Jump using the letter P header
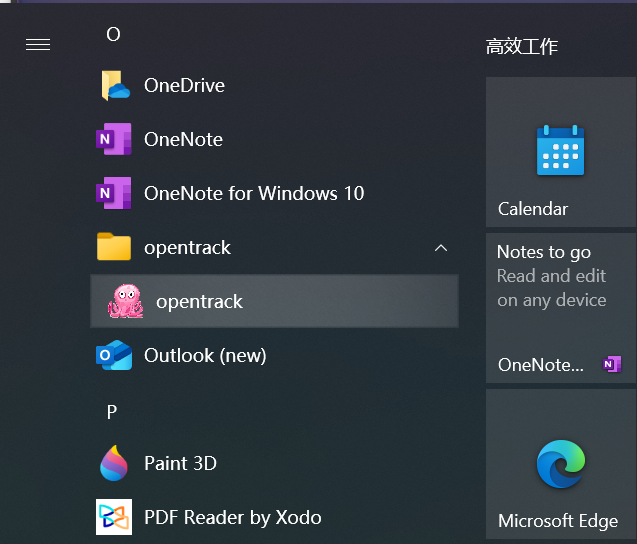 (x=112, y=412)
